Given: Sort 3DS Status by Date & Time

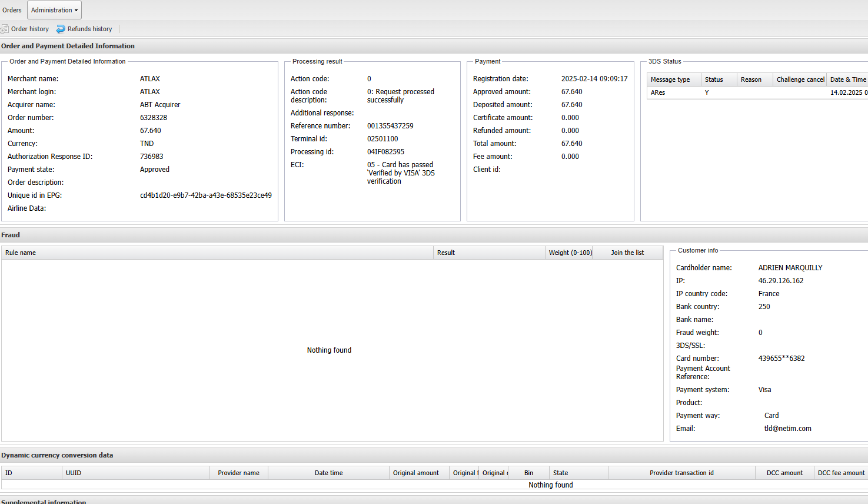Looking at the screenshot, I should 847,79.
